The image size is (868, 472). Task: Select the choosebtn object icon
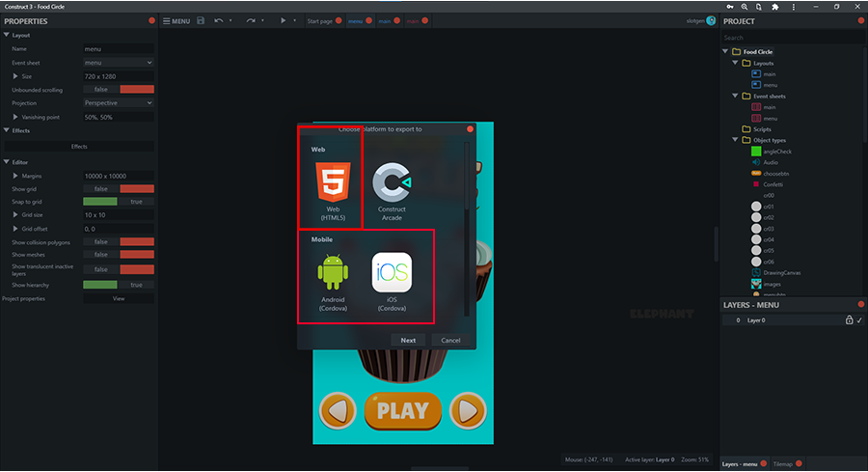[756, 174]
